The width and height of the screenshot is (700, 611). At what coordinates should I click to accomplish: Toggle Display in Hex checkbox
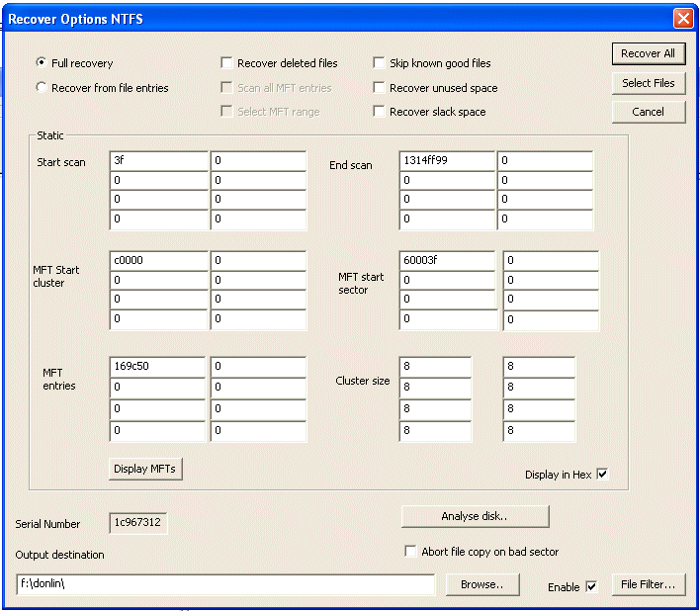click(x=602, y=475)
